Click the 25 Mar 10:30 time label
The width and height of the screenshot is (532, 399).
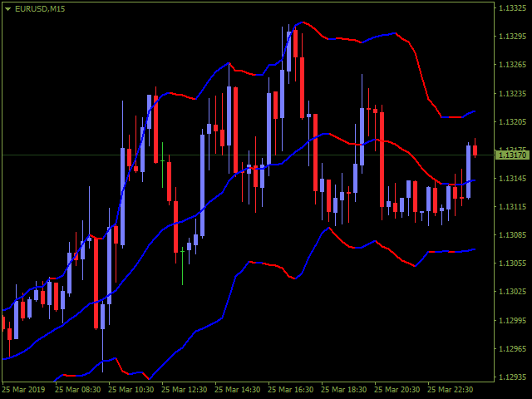click(131, 390)
